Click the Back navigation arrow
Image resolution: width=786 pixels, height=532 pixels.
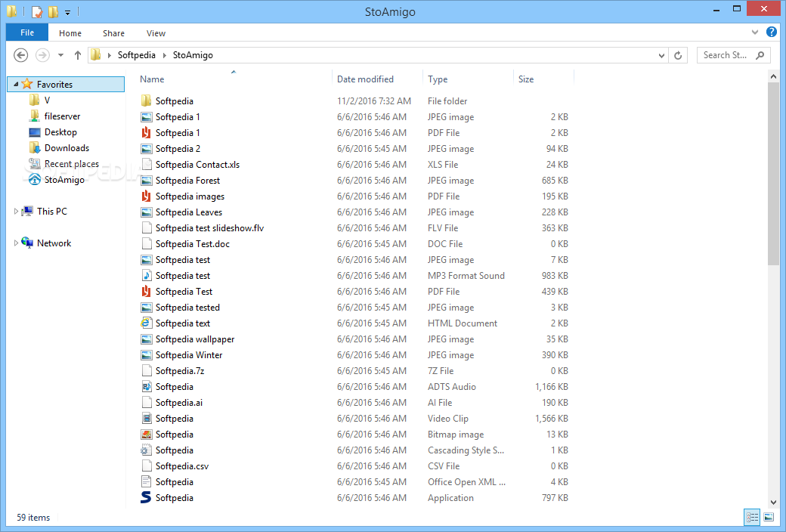(20, 55)
